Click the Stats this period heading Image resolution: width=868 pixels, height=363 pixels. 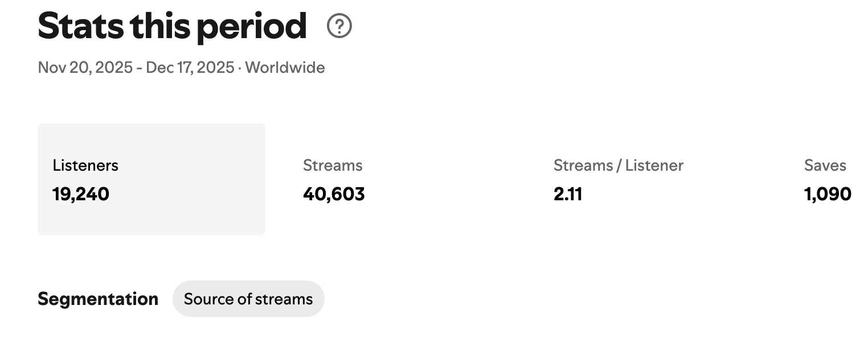coord(172,26)
